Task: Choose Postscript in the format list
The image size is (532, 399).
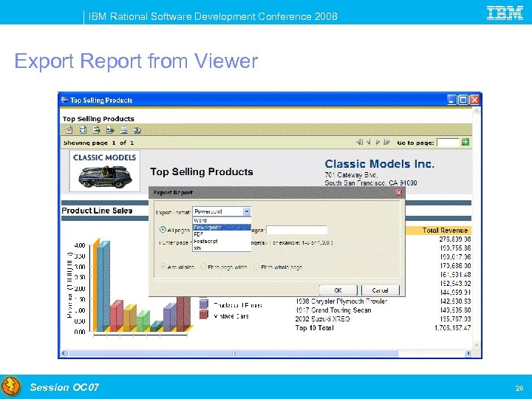Action: pyautogui.click(x=222, y=241)
